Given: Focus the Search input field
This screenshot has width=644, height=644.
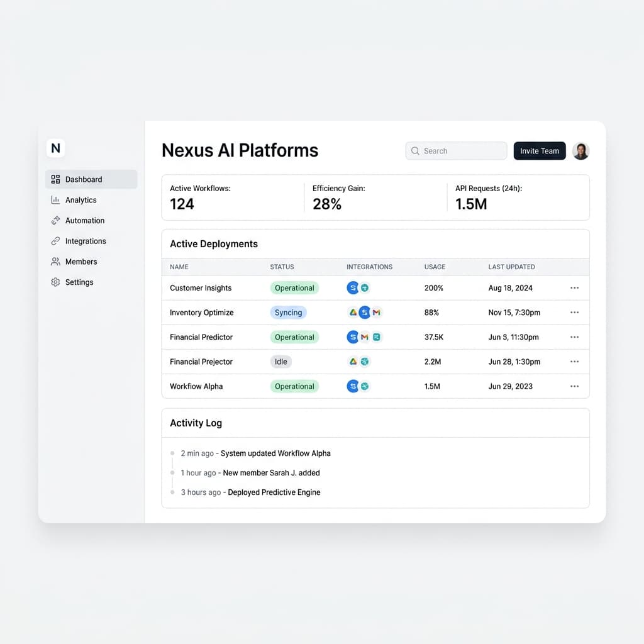Looking at the screenshot, I should pyautogui.click(x=456, y=151).
